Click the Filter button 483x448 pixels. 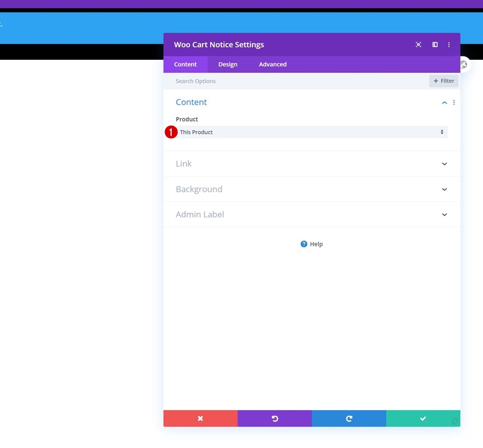(443, 81)
